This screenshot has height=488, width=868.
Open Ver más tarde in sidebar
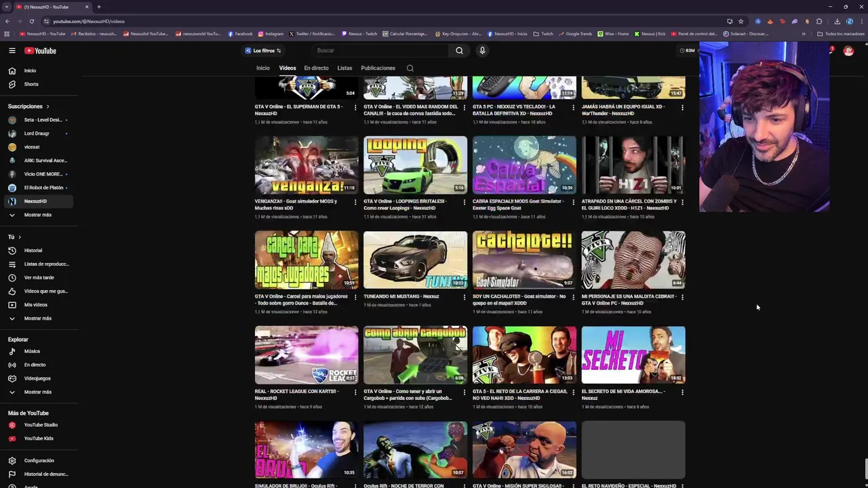(x=39, y=277)
